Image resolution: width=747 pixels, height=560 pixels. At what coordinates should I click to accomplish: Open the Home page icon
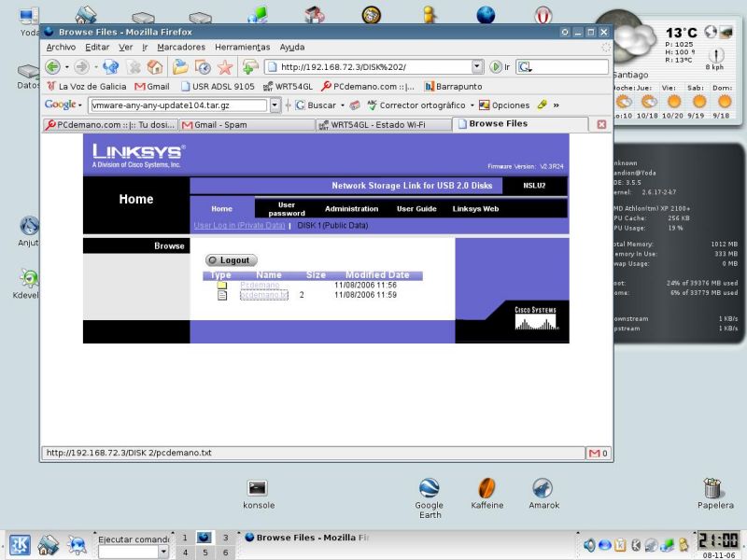tap(155, 67)
